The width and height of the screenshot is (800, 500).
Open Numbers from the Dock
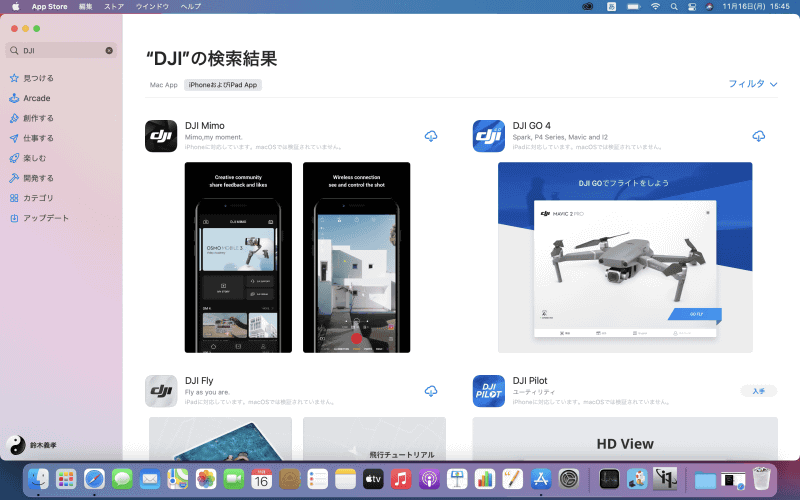[485, 479]
